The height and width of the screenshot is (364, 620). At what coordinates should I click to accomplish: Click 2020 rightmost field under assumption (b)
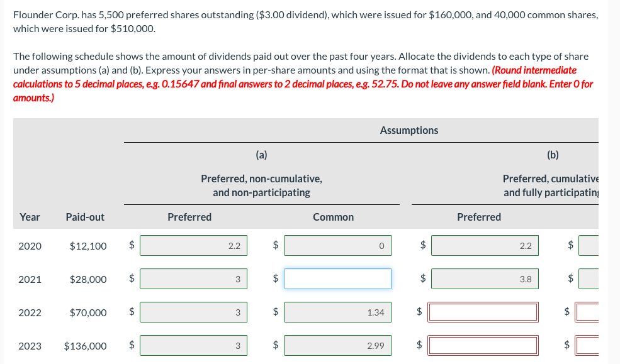599,246
